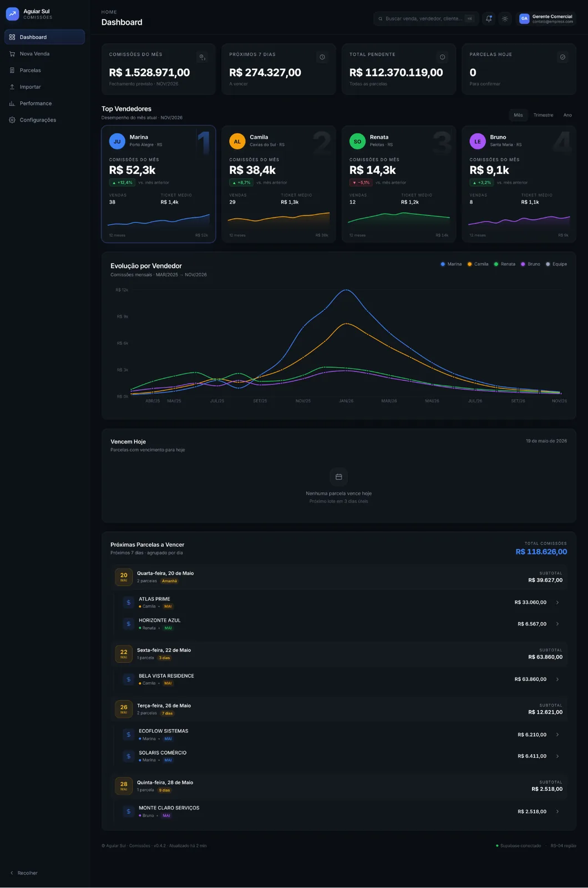Toggle the Renata series in the chart legend
Image resolution: width=588 pixels, height=888 pixels.
pyautogui.click(x=504, y=264)
